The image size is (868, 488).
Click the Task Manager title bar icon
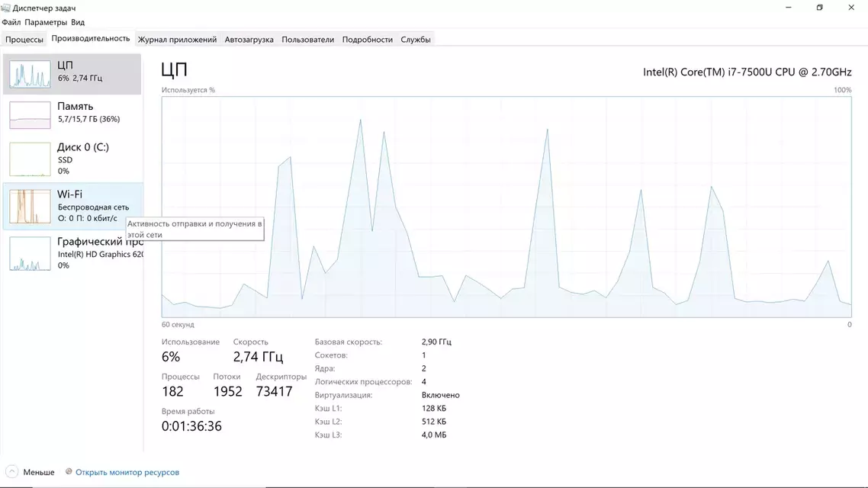pos(6,8)
